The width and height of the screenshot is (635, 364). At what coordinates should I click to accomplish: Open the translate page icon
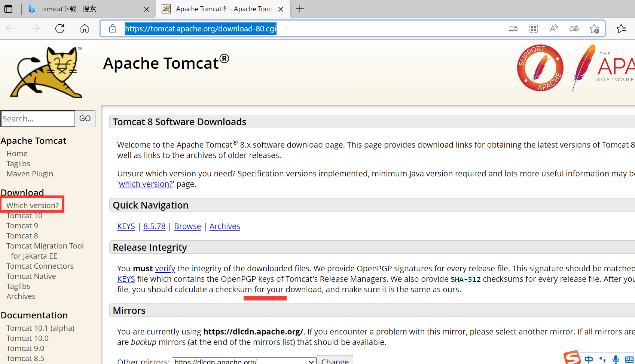click(x=574, y=28)
